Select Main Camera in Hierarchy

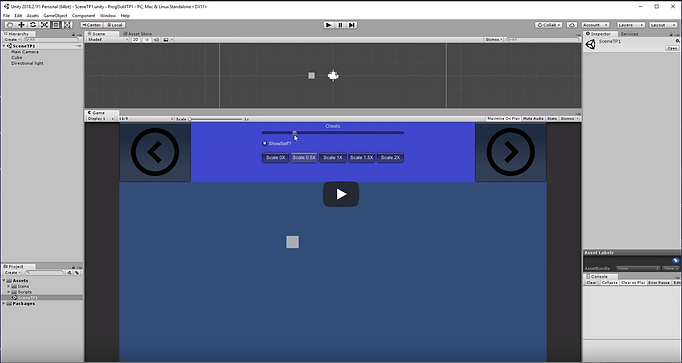(25, 52)
